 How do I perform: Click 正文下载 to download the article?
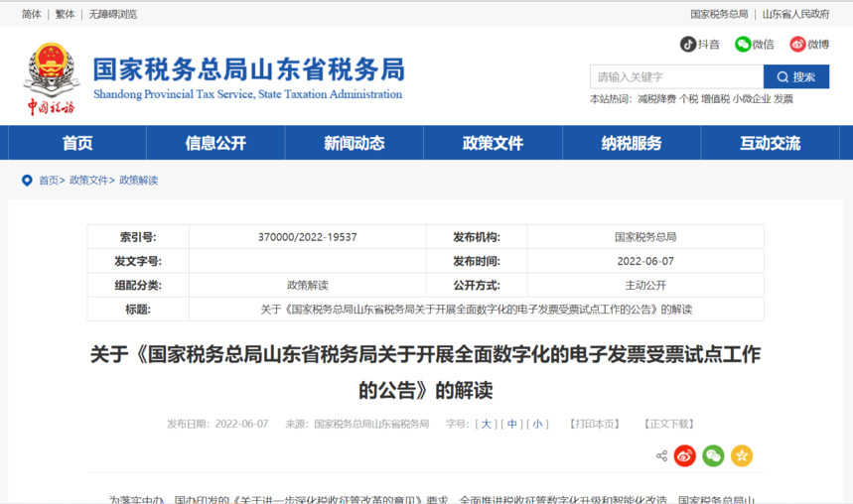click(x=669, y=425)
